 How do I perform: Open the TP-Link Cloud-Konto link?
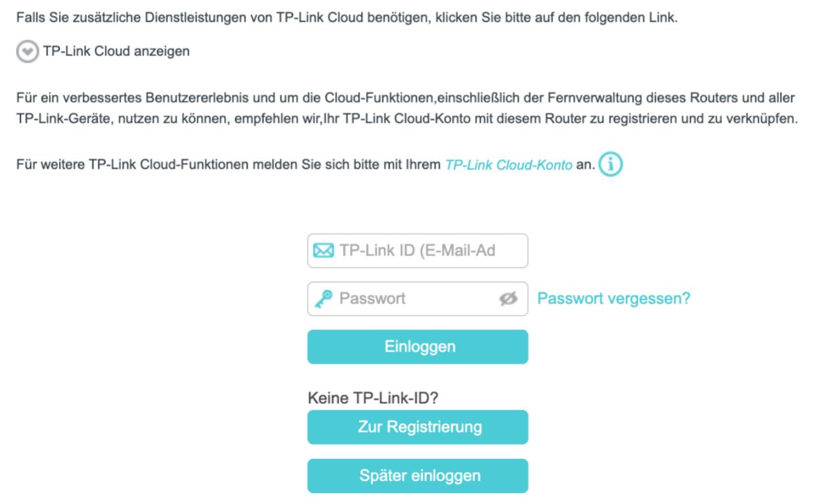click(x=509, y=165)
